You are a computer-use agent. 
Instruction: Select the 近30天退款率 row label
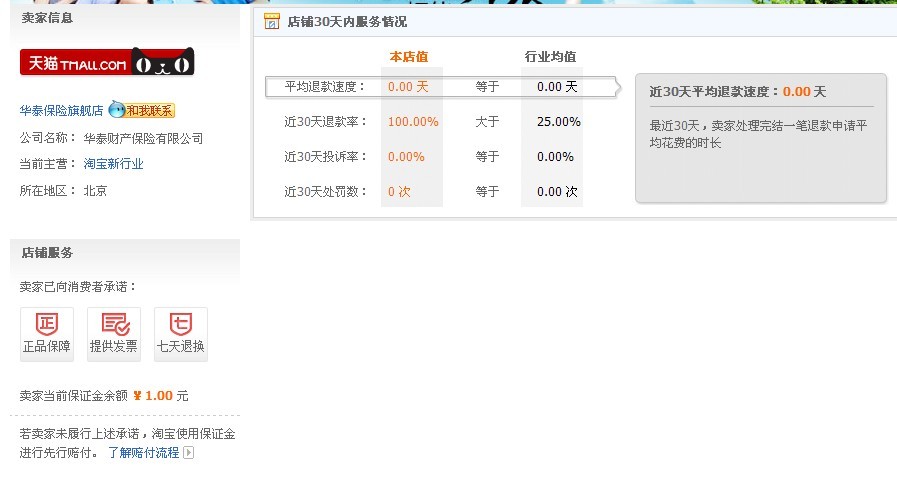[326, 122]
